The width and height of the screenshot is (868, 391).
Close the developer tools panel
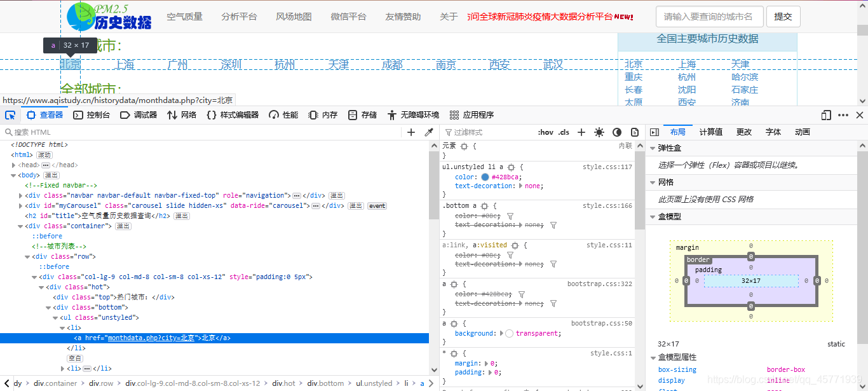point(860,115)
